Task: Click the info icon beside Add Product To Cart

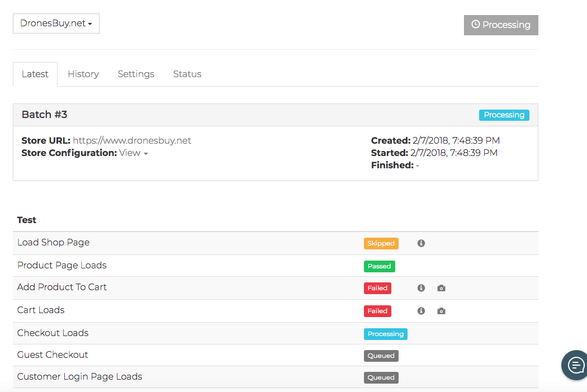Action: (x=421, y=287)
